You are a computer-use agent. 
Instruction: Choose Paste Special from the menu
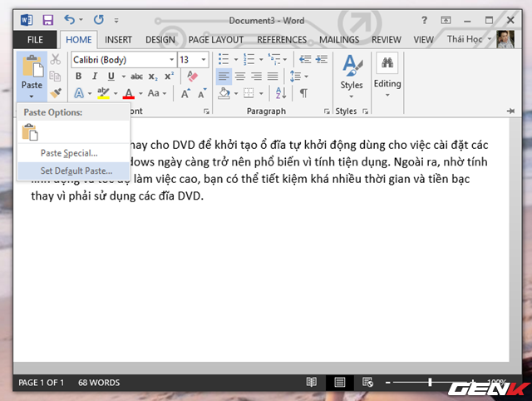coord(73,153)
